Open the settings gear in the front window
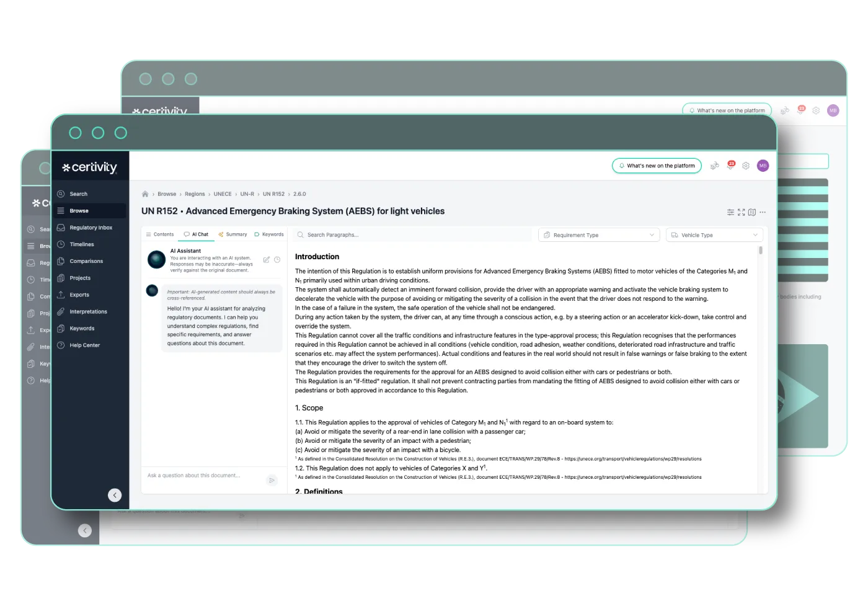Screen dimensions: 868x614 (746, 166)
